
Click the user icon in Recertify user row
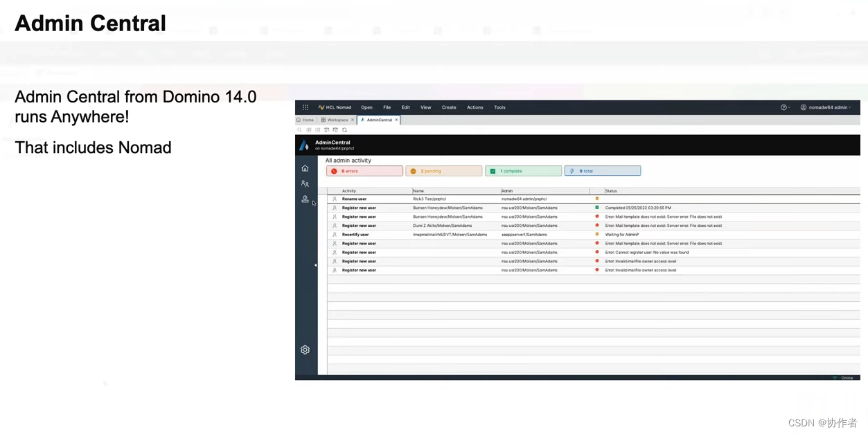coord(335,235)
